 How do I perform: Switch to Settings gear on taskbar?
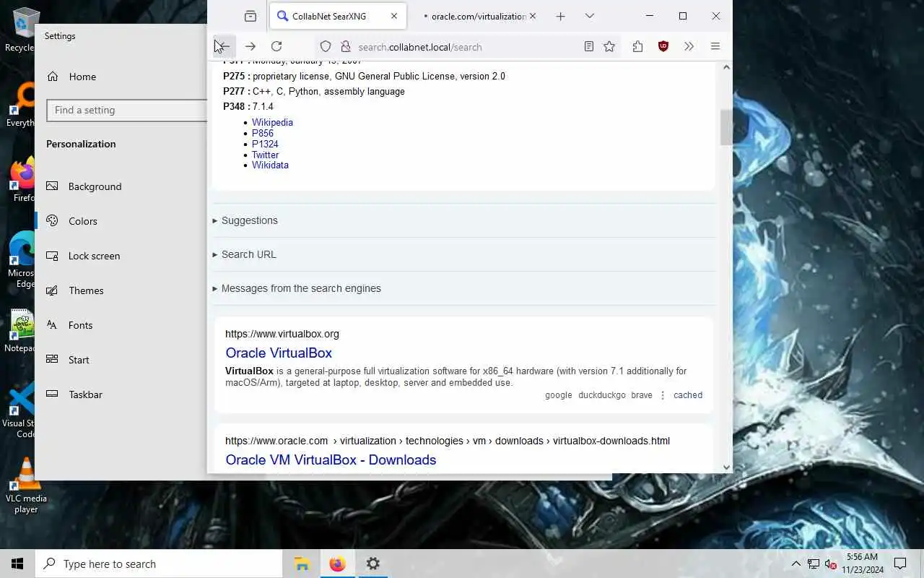tap(372, 564)
